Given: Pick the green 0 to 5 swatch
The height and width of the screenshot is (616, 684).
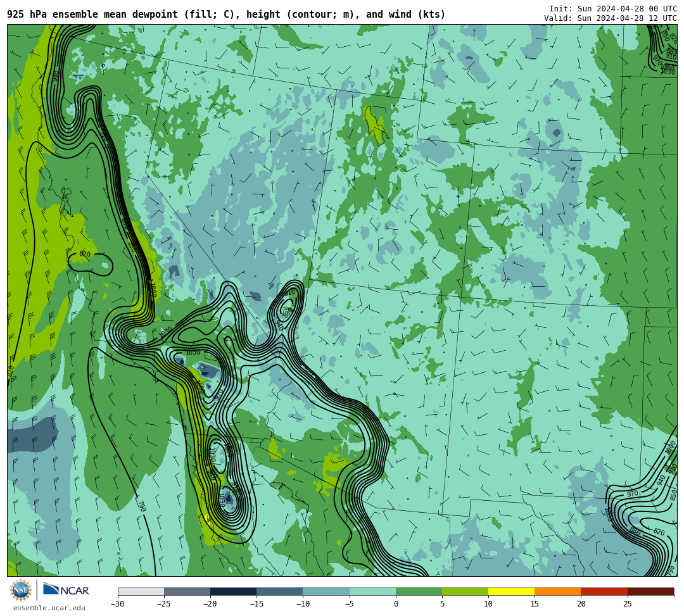Looking at the screenshot, I should click(x=419, y=591).
